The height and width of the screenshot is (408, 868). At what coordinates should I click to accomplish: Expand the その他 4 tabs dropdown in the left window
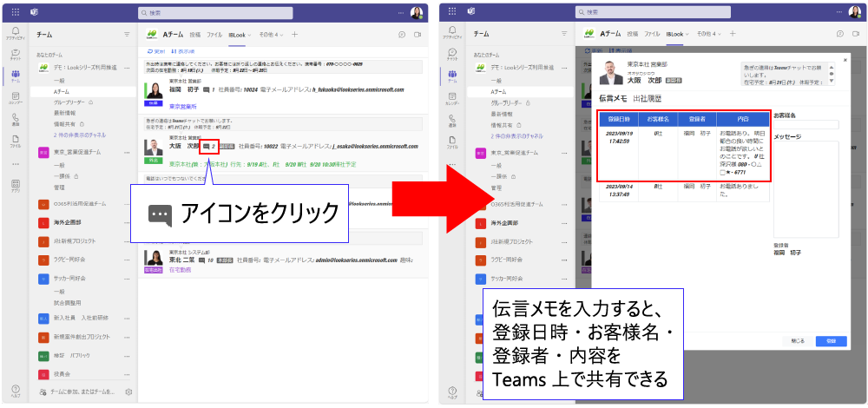(281, 34)
